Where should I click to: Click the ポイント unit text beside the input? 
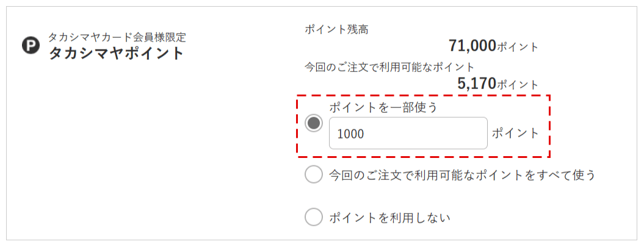(515, 134)
